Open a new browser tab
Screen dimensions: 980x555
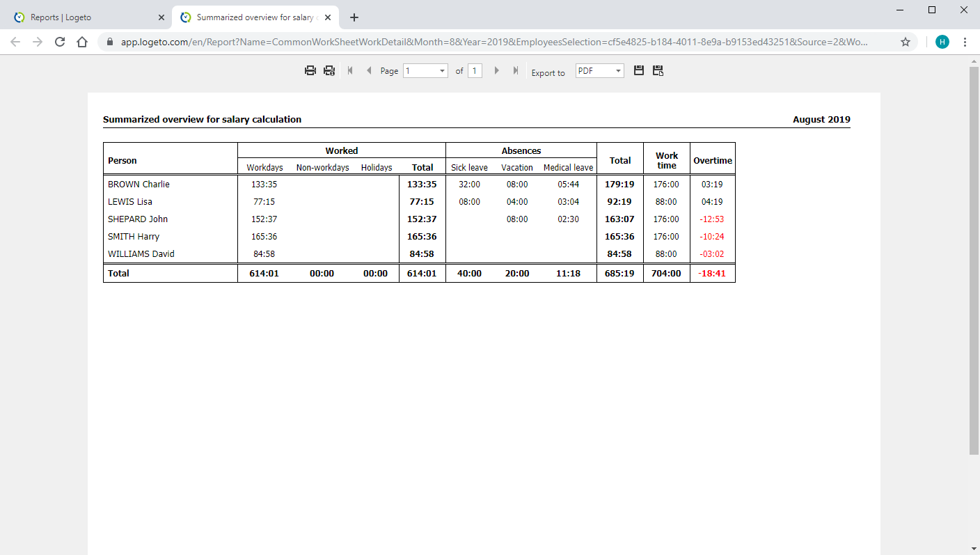(x=354, y=17)
